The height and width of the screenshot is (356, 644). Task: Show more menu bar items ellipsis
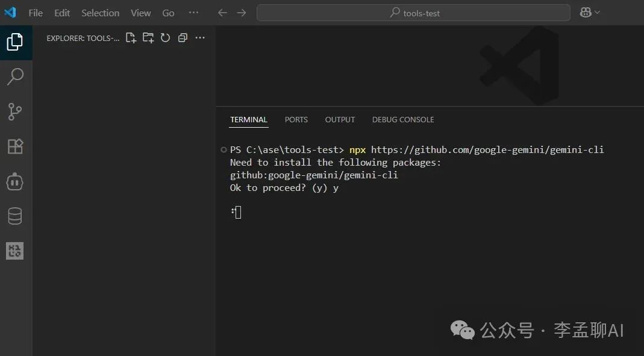click(193, 13)
